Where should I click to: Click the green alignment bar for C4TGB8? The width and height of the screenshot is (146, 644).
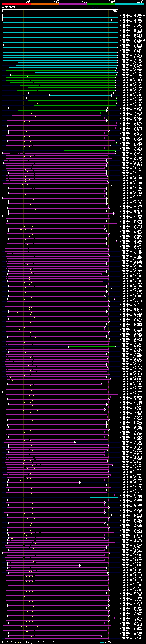[82, 143]
